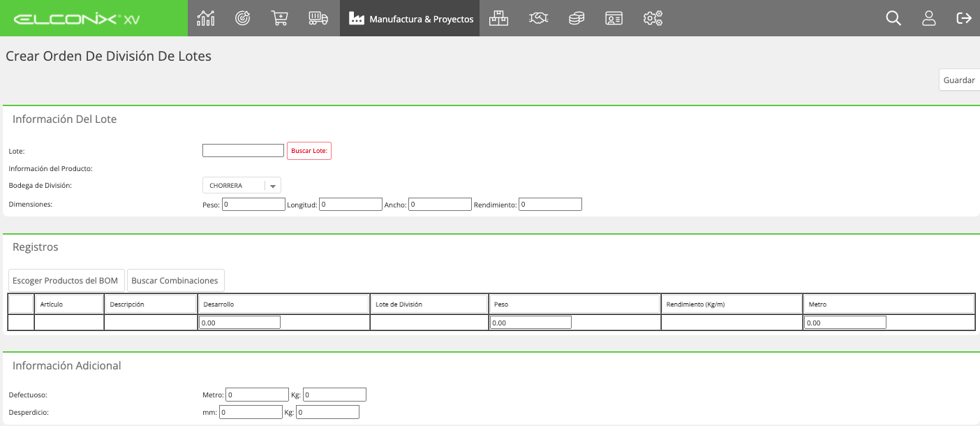Open the user profile icon
Screen dimensions: 980x426
click(929, 18)
